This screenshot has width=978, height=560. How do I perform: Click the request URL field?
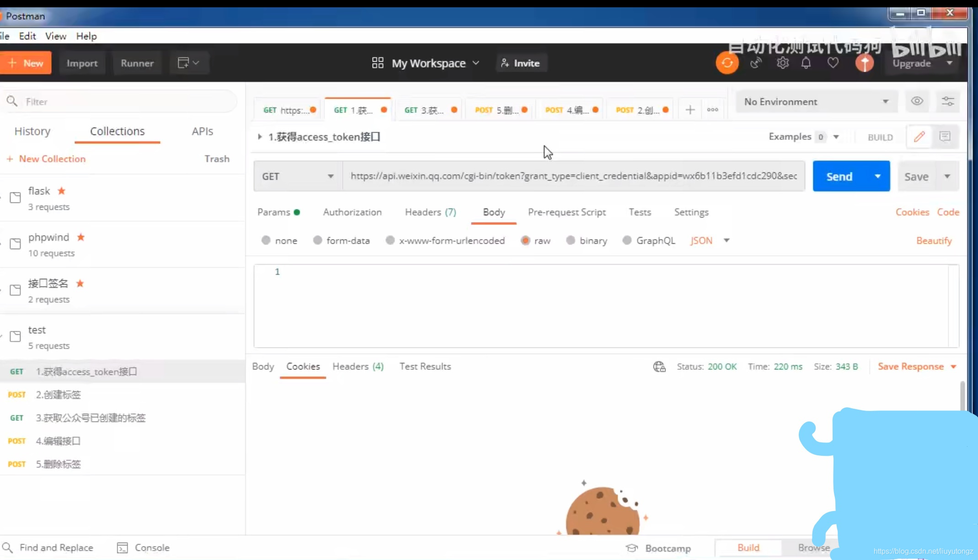tap(573, 176)
